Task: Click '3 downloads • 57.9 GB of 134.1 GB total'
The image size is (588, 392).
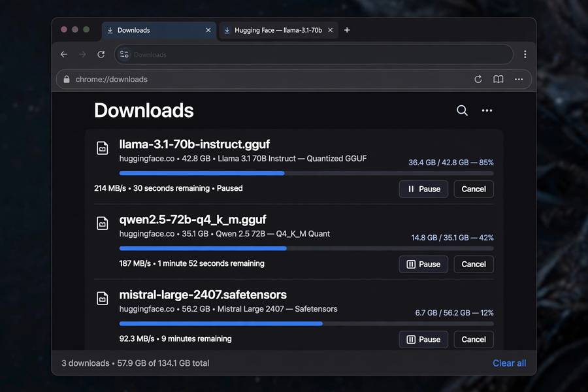Action: (x=135, y=363)
